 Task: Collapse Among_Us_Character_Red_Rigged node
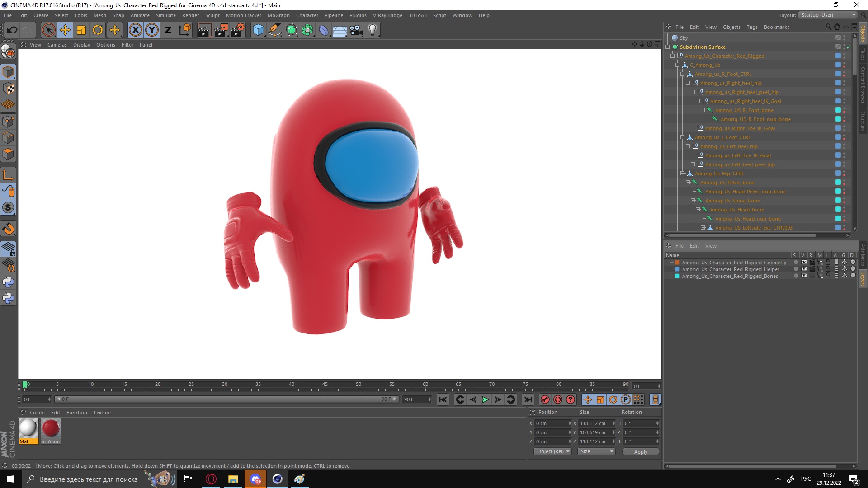[x=673, y=56]
